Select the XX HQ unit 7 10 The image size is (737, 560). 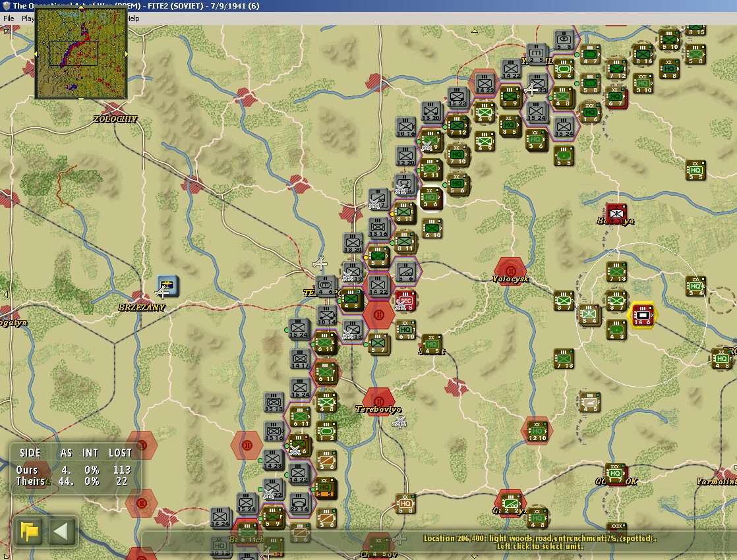click(457, 155)
